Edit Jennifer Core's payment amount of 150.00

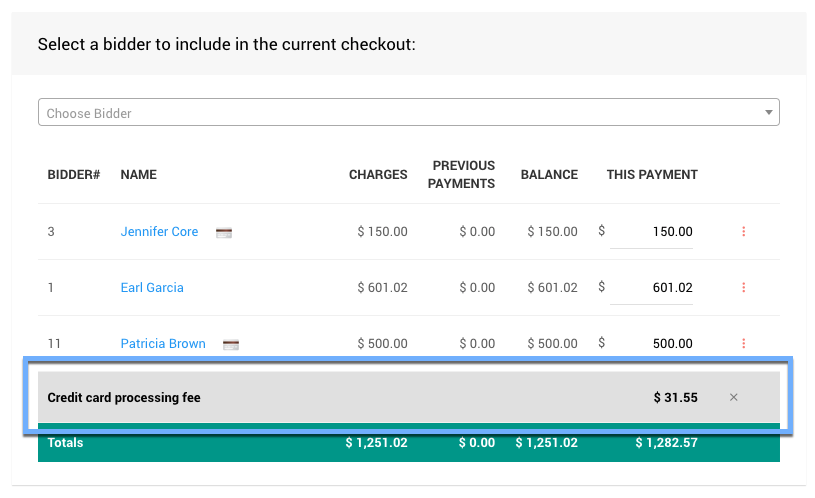[x=652, y=232]
